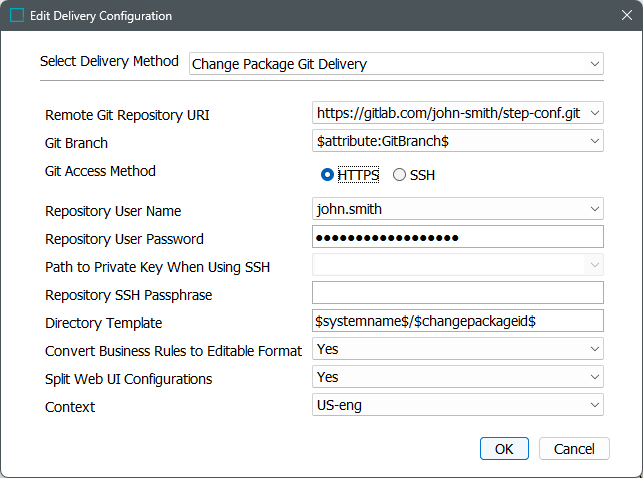Open Convert Business Rules to Editable Format dropdown
The width and height of the screenshot is (643, 478).
point(594,349)
